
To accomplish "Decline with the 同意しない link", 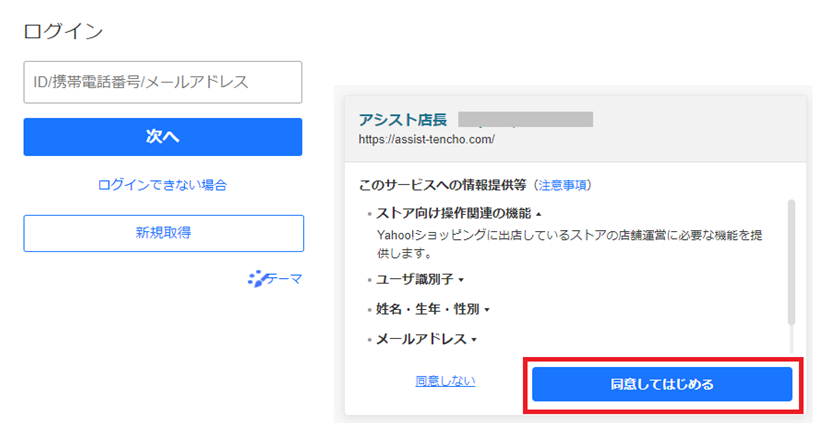I will [x=445, y=380].
